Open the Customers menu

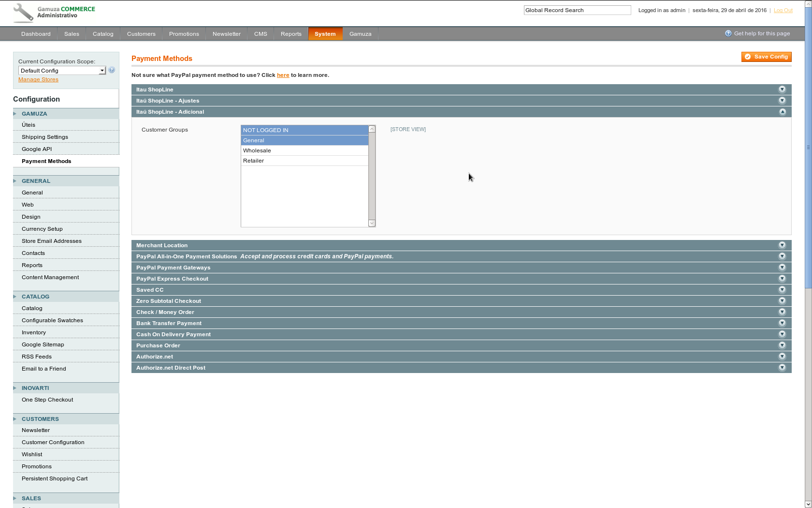tap(141, 34)
